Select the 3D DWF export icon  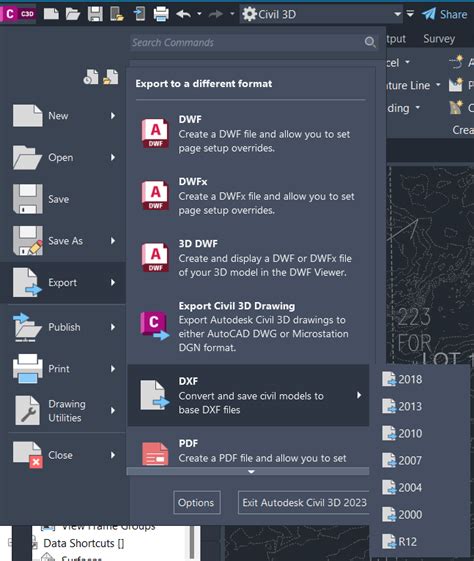click(155, 257)
